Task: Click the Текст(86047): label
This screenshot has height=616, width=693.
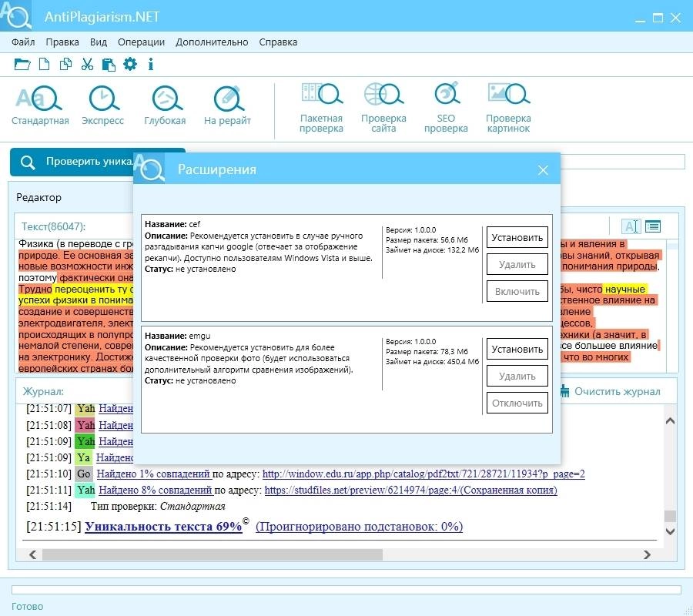Action: pyautogui.click(x=53, y=226)
